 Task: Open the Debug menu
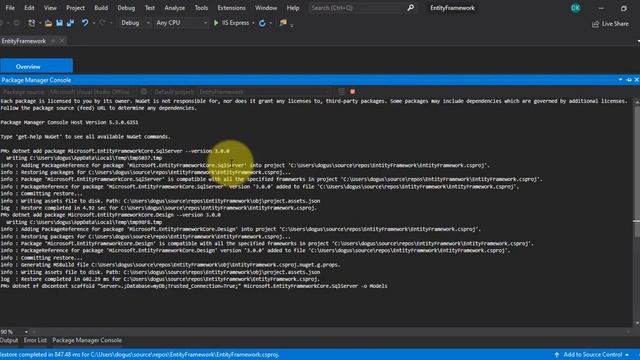point(126,8)
